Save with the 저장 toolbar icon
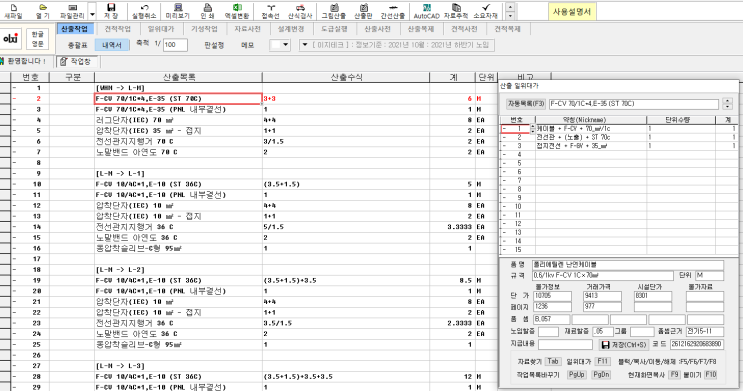 (x=111, y=11)
